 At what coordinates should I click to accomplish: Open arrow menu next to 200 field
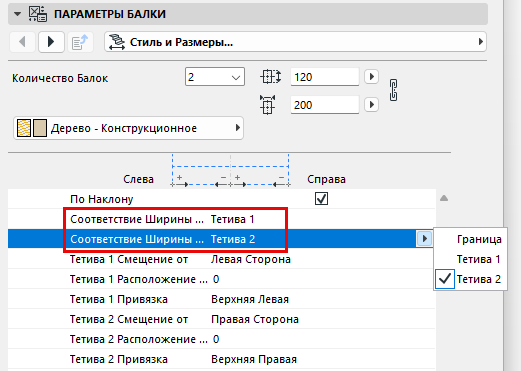tap(371, 105)
